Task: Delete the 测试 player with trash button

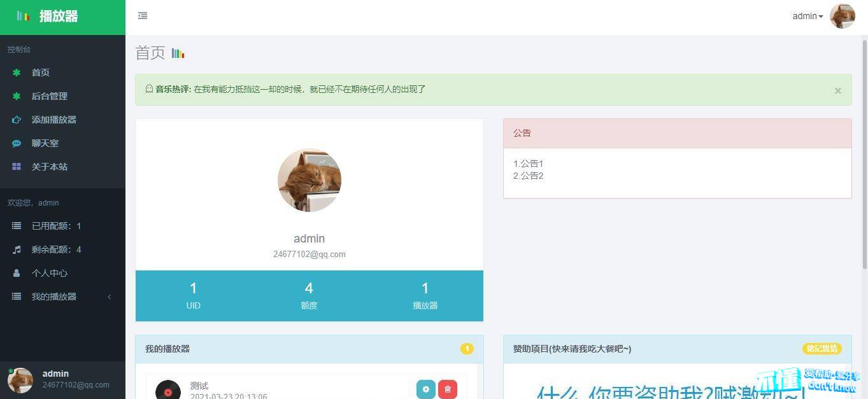Action: (448, 389)
